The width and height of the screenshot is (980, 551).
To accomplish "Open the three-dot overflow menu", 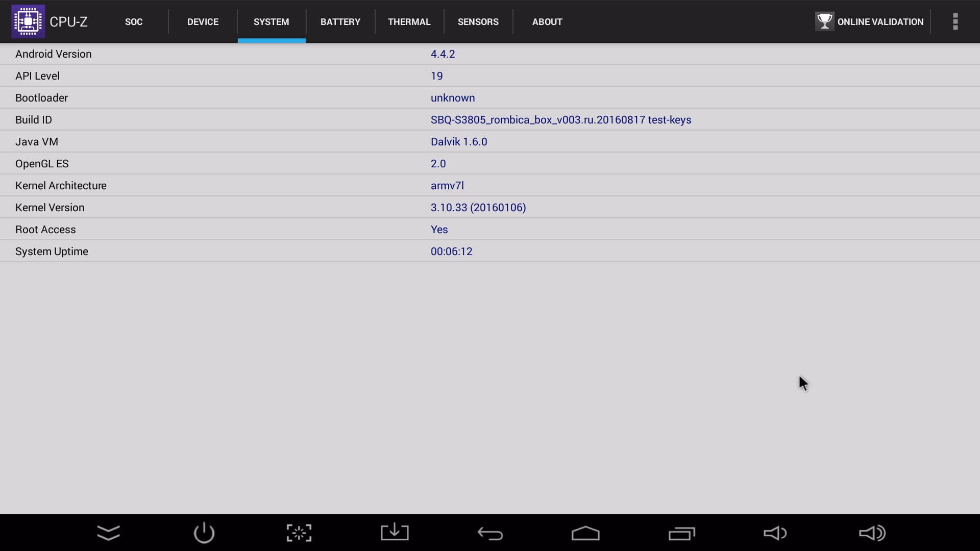I will click(955, 21).
